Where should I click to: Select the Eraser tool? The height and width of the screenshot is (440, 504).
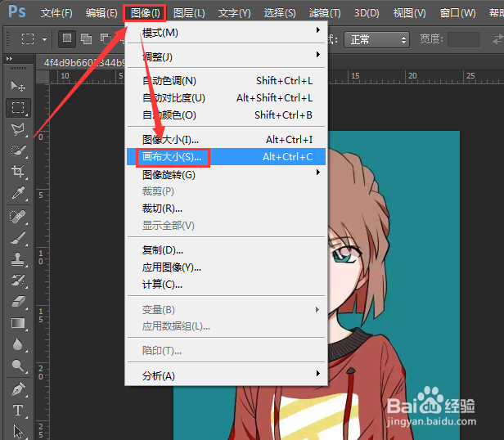click(18, 302)
